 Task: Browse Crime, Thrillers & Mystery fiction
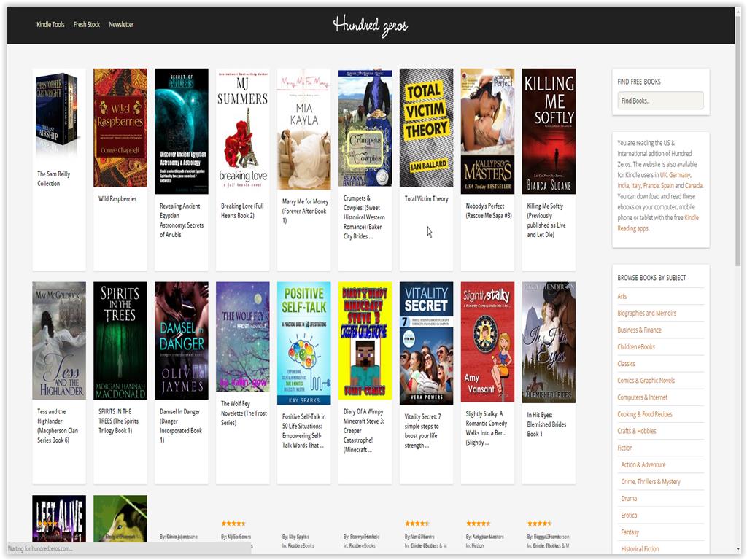tap(651, 482)
